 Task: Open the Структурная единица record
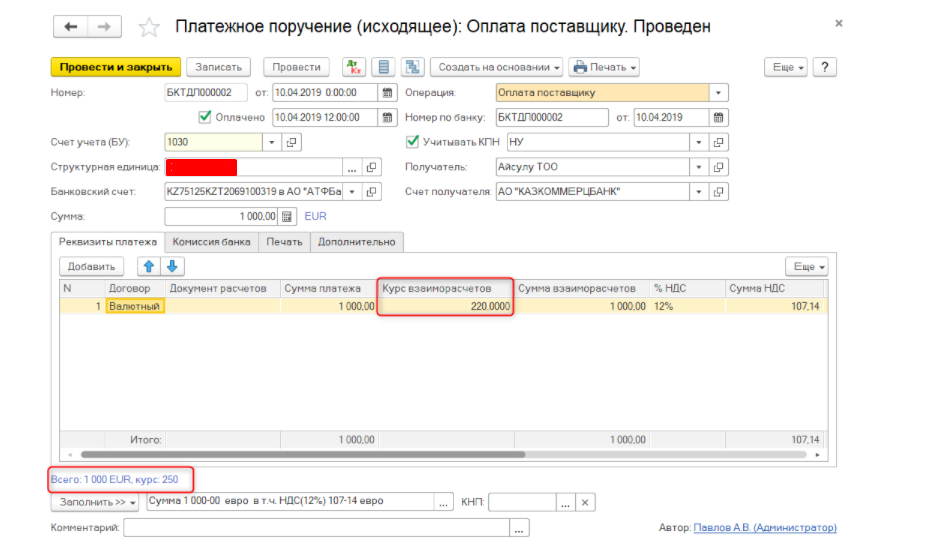pyautogui.click(x=371, y=167)
